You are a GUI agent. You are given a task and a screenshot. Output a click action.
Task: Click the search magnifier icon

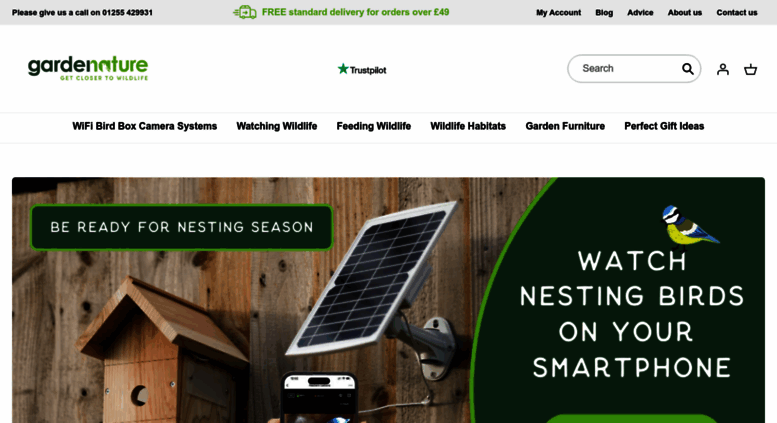pyautogui.click(x=687, y=69)
